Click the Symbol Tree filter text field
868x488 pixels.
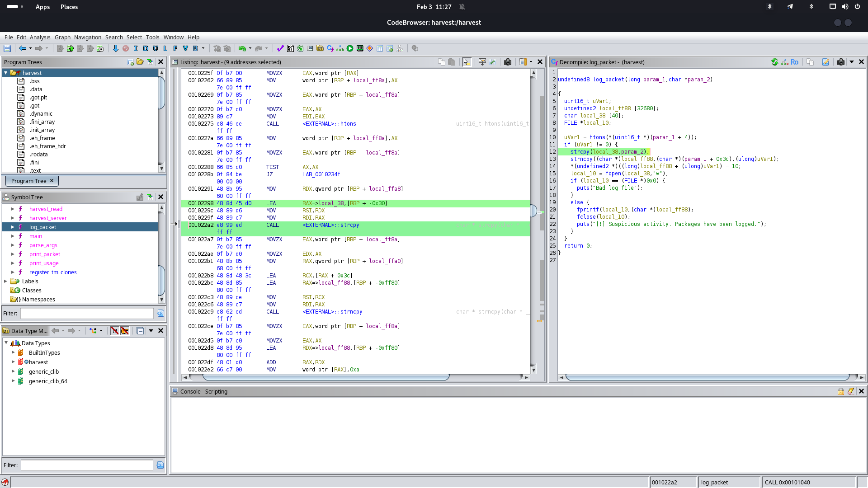tap(87, 313)
